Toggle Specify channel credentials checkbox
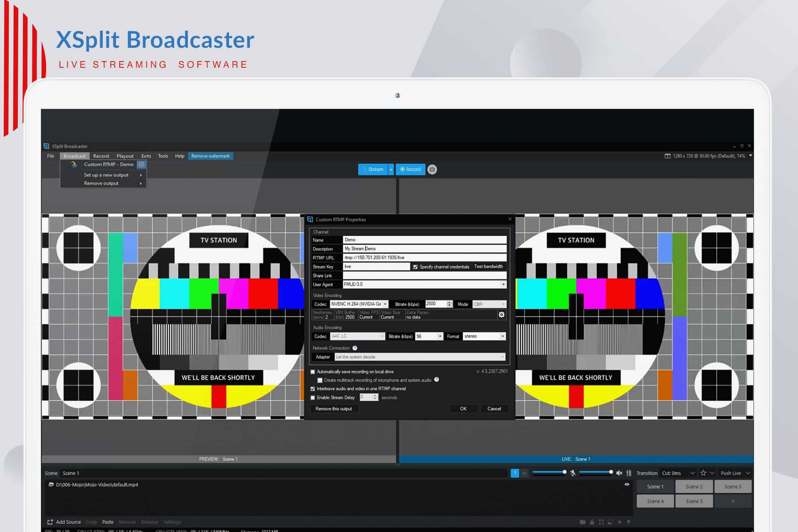Image resolution: width=798 pixels, height=532 pixels. point(415,267)
